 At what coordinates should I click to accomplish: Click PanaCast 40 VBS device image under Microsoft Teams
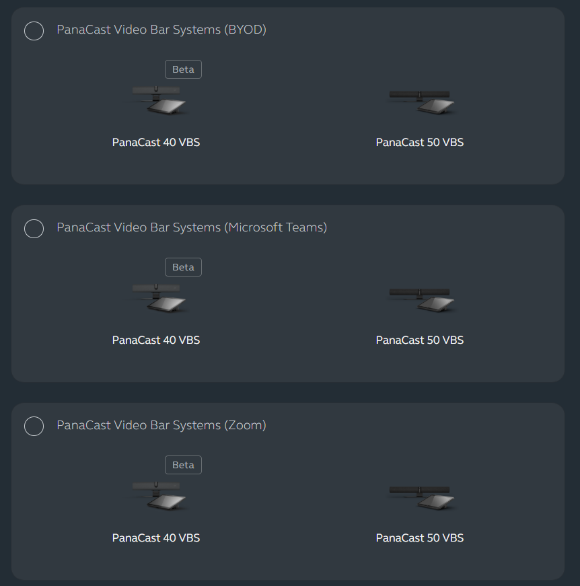pos(159,298)
